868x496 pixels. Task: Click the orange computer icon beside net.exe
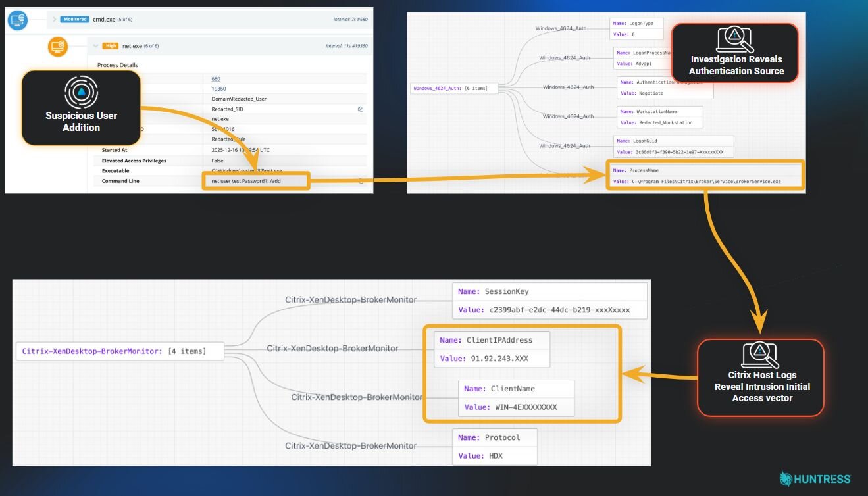coord(58,47)
